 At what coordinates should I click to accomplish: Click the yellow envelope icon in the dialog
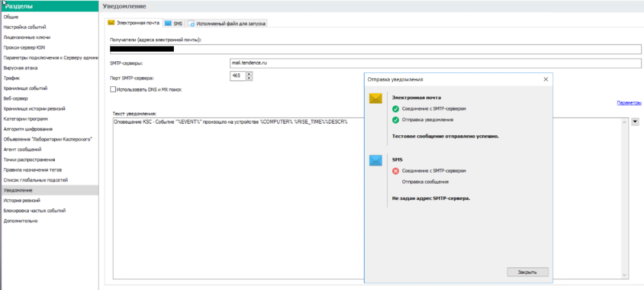pos(375,99)
